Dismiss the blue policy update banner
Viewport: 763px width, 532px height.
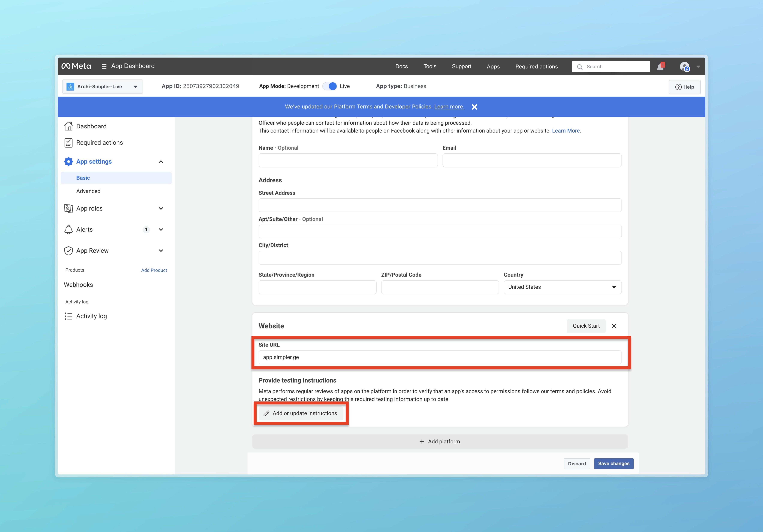(x=474, y=107)
